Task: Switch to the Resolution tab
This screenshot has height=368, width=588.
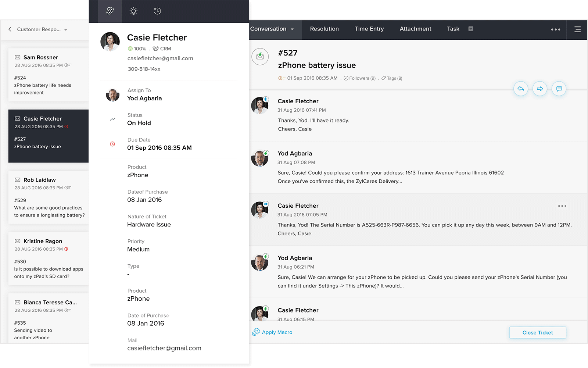Action: [325, 29]
